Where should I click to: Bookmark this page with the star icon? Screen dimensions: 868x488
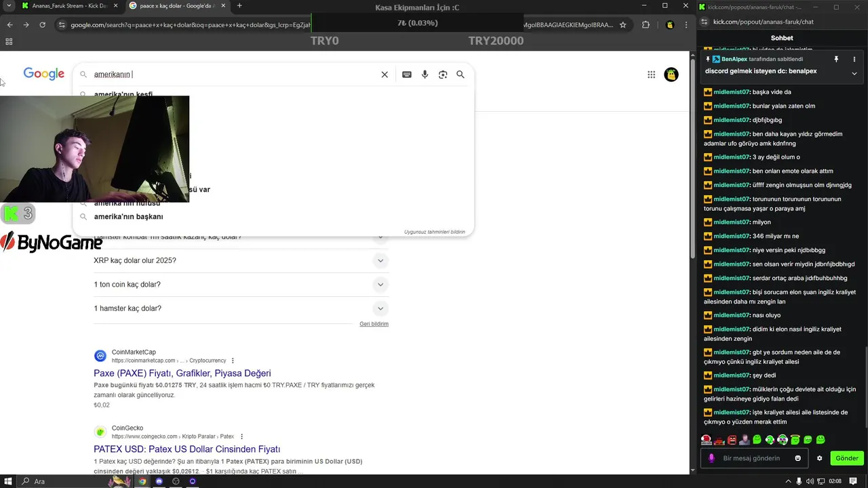coord(623,25)
